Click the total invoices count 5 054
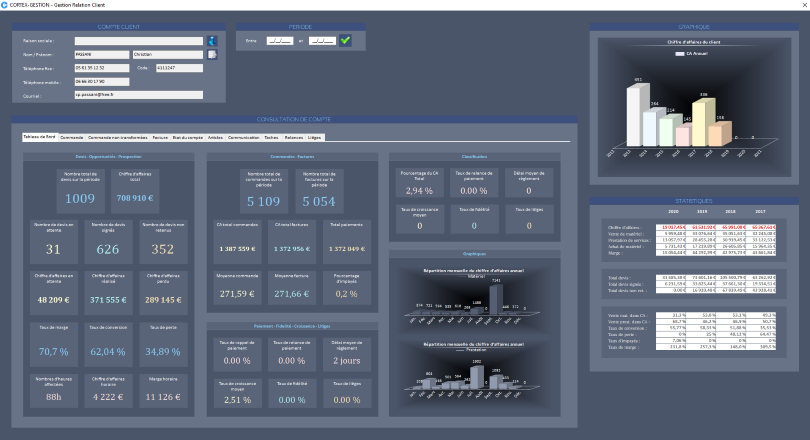This screenshot has width=810, height=440. point(319,201)
